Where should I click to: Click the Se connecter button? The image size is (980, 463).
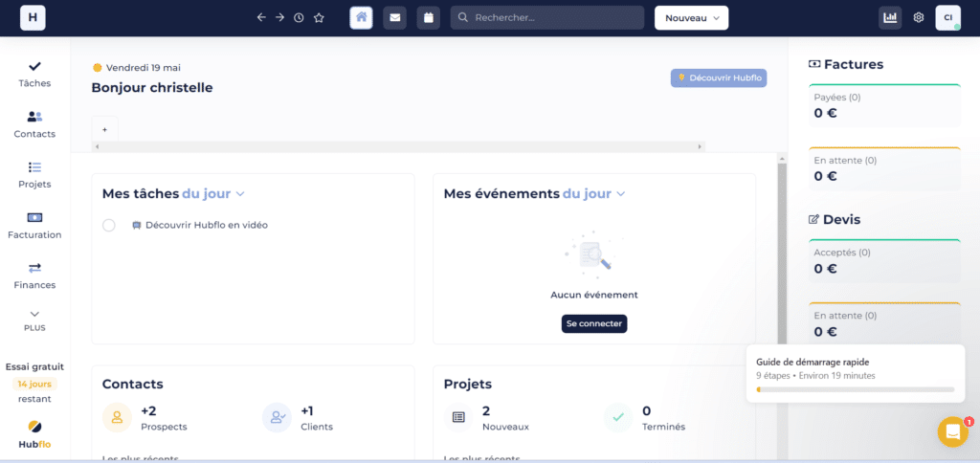click(x=593, y=323)
